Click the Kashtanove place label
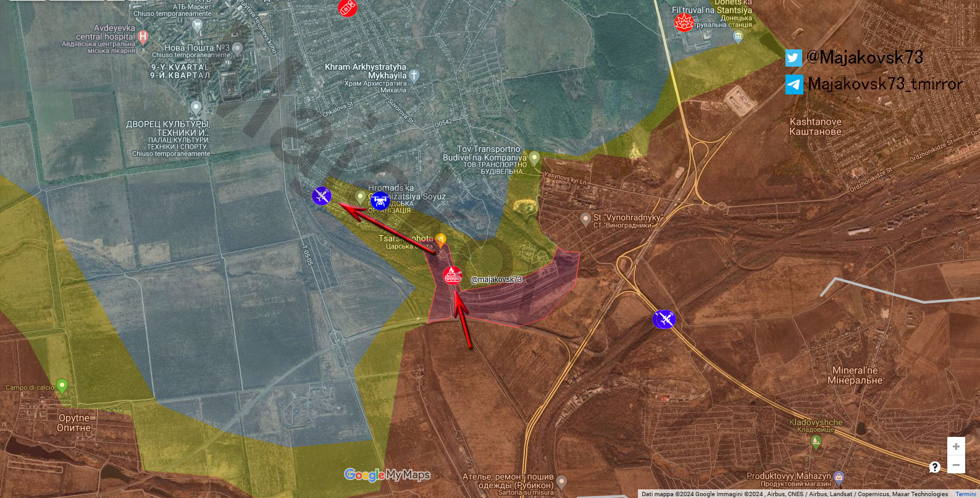Viewport: 980px width, 498px height. coord(815,127)
